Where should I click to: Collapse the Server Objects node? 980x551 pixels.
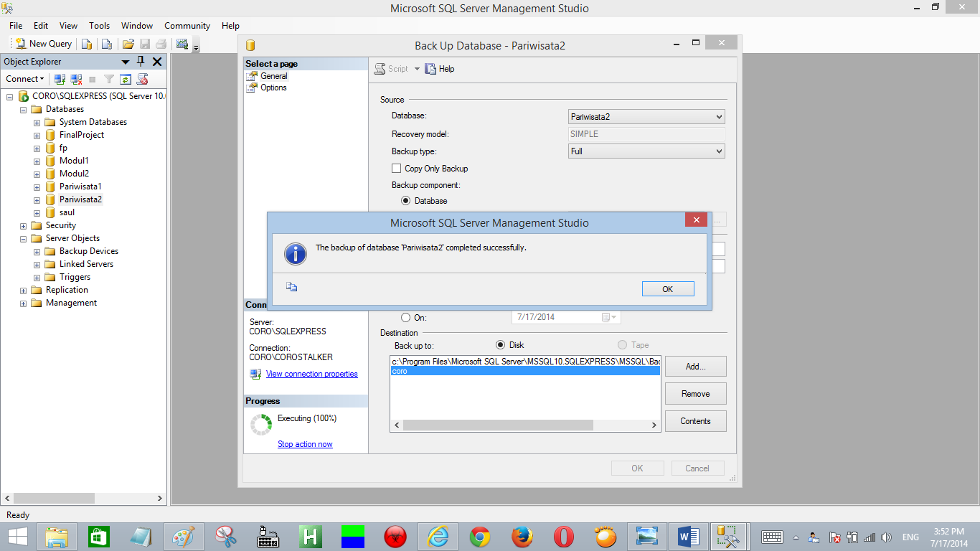(24, 239)
